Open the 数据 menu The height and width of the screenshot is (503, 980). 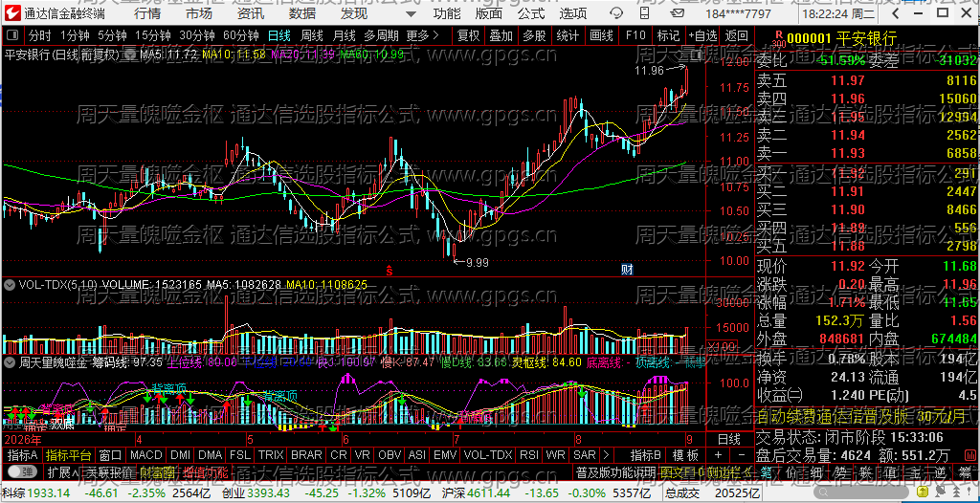click(x=302, y=13)
